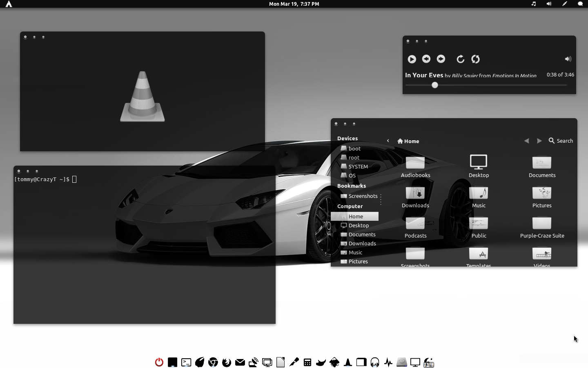Open the system monitor pulse icon in dock

coord(388,362)
